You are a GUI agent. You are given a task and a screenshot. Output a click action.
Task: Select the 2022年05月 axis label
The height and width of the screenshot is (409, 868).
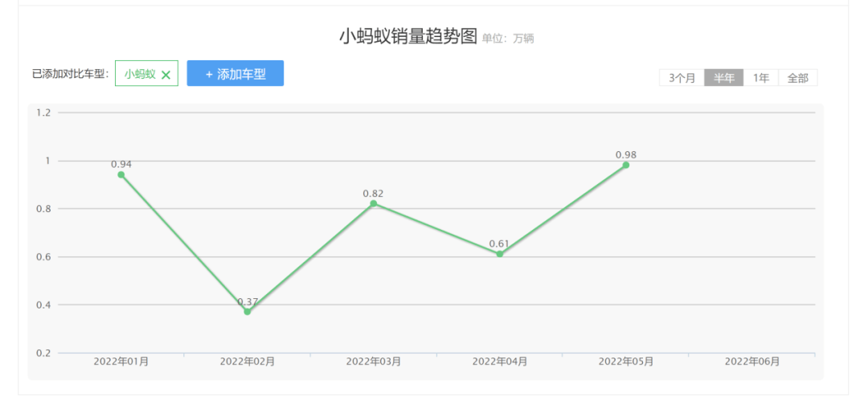(x=626, y=362)
